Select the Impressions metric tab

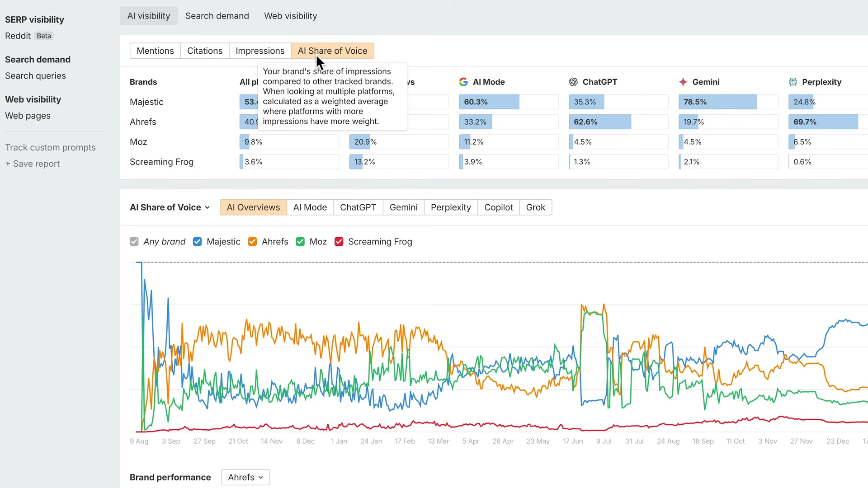[x=260, y=51]
